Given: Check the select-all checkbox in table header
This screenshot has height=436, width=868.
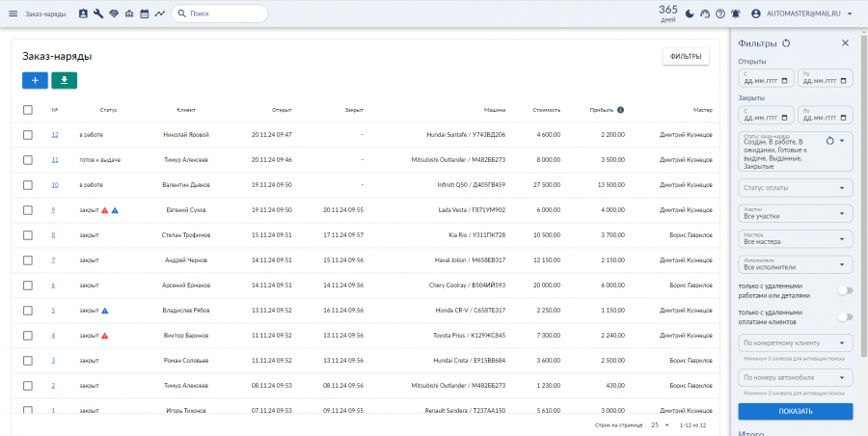Looking at the screenshot, I should [x=28, y=110].
